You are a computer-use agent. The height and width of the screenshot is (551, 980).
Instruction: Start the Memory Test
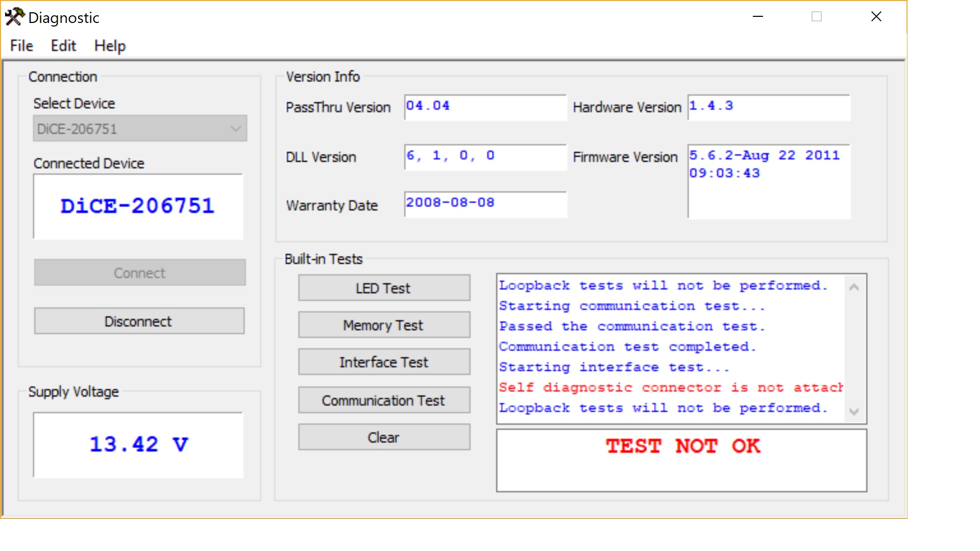(x=384, y=325)
